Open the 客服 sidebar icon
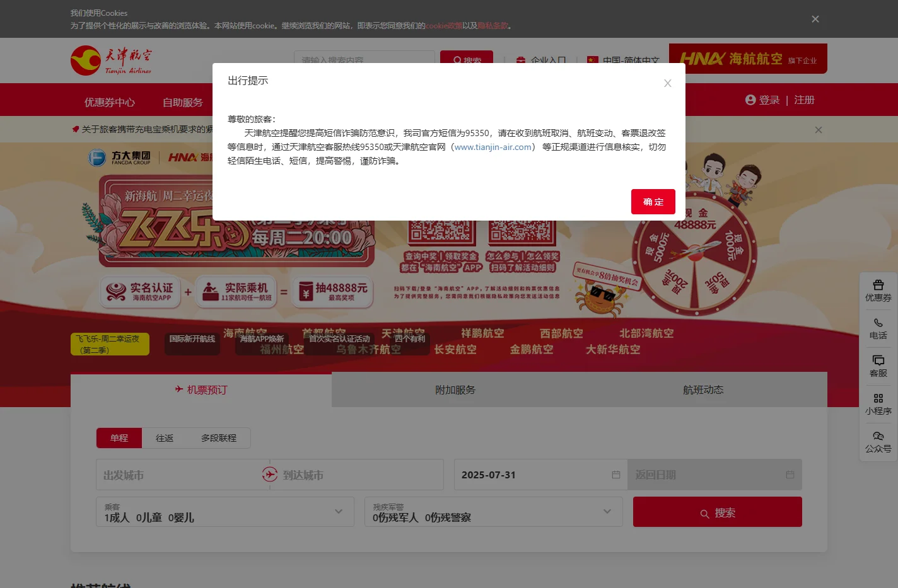This screenshot has width=898, height=588. click(878, 367)
